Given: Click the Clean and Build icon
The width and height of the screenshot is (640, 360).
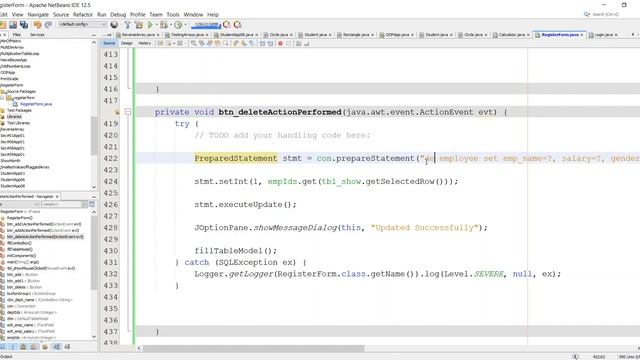Looking at the screenshot, I should point(139,25).
